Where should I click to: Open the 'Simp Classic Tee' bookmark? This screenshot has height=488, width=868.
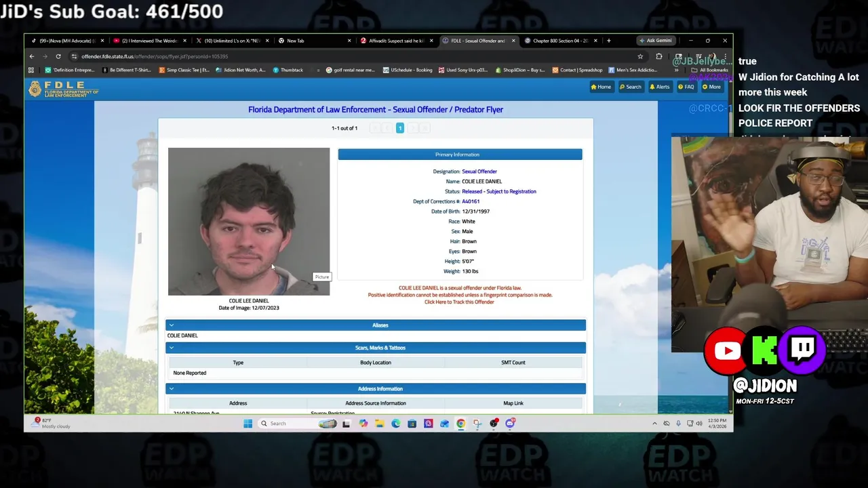click(x=184, y=70)
